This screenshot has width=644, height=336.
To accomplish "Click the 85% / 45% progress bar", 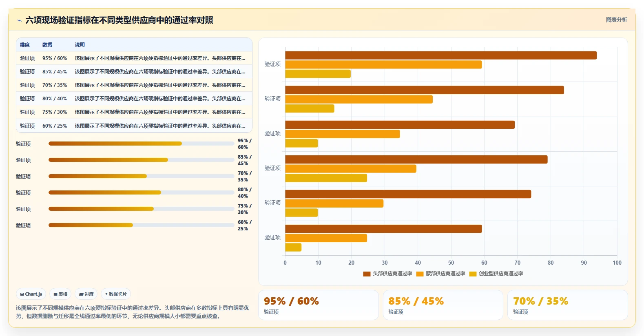I will coord(141,160).
